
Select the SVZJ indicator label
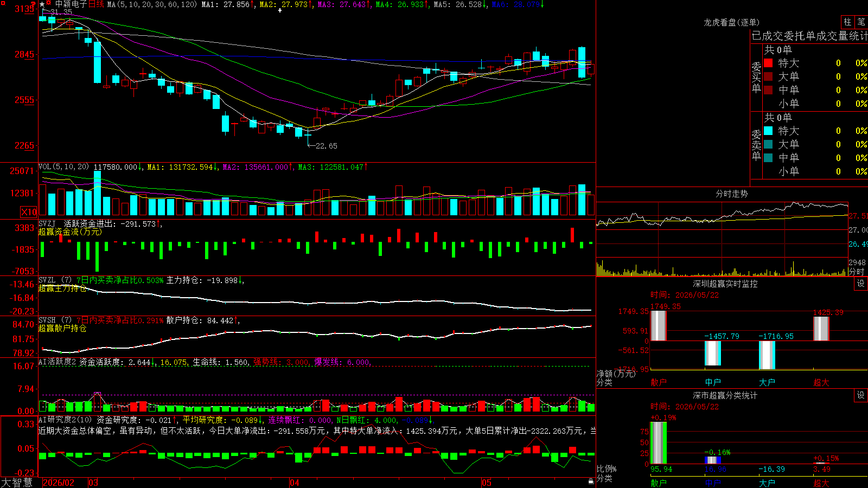click(x=47, y=223)
